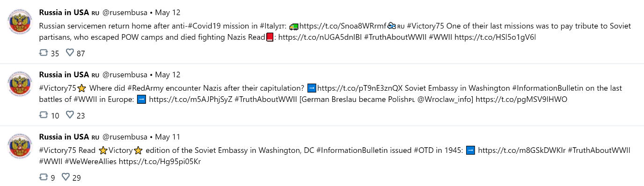Open the t.co/Hg95pi05Kr link

click(x=160, y=161)
